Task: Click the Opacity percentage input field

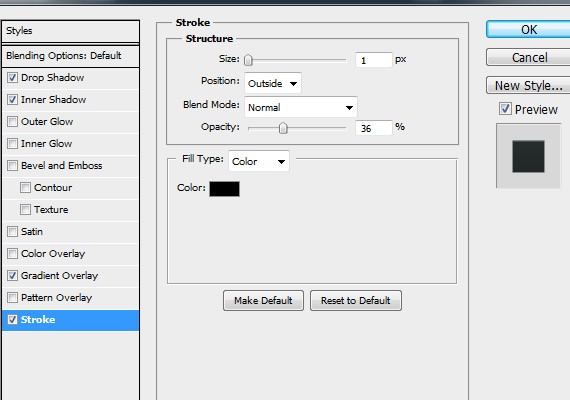Action: click(374, 128)
